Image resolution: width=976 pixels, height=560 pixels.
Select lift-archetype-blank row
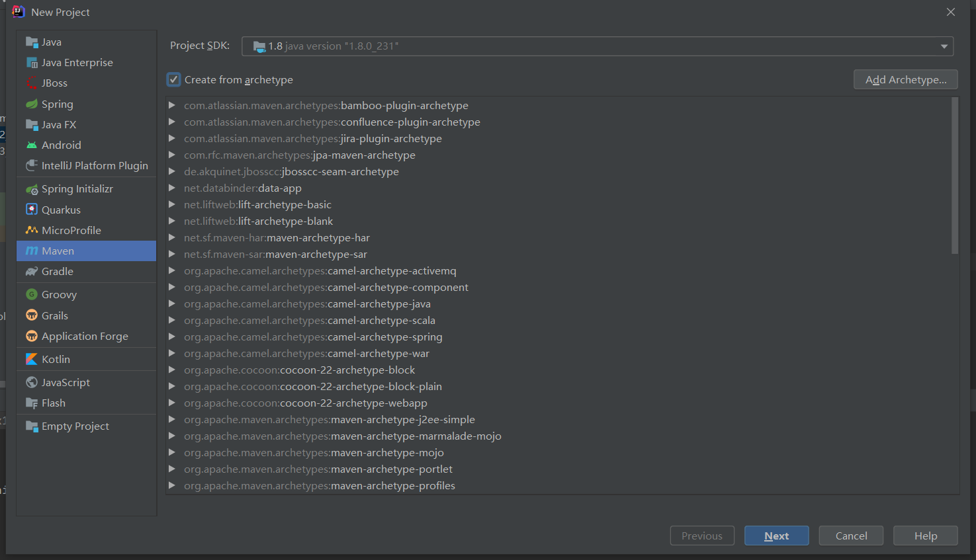558,221
